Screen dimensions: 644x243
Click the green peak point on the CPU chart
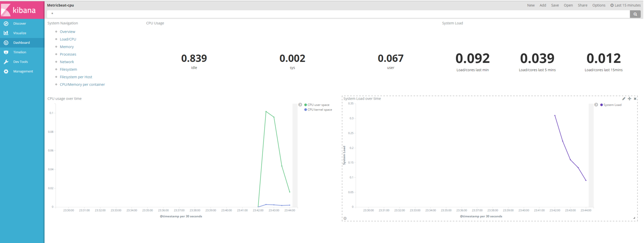266,111
